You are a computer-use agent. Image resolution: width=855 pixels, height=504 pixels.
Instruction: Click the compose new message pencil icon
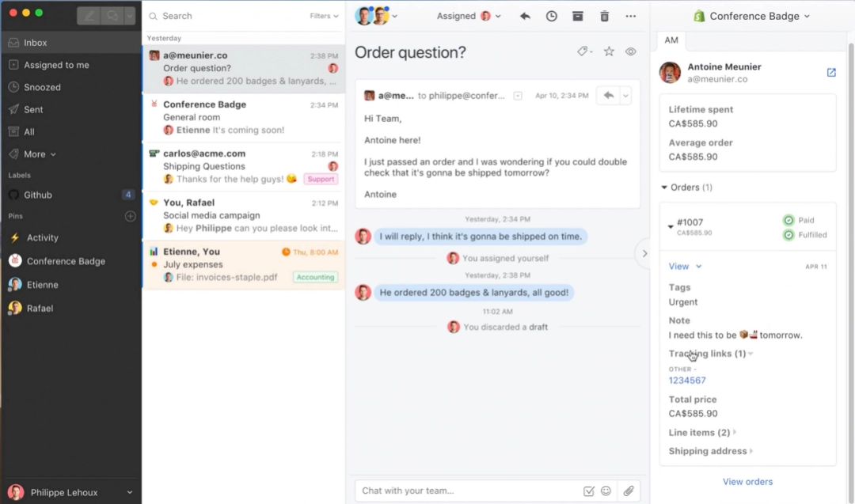pos(90,14)
